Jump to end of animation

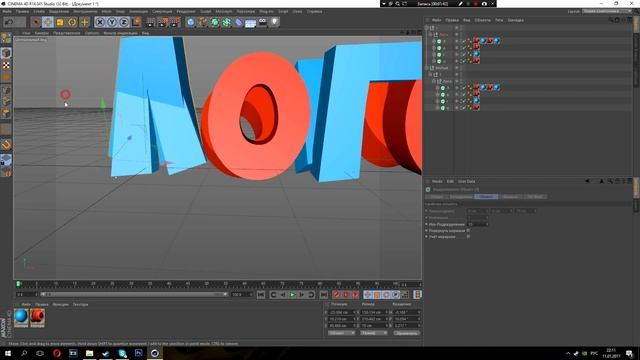[x=324, y=295]
